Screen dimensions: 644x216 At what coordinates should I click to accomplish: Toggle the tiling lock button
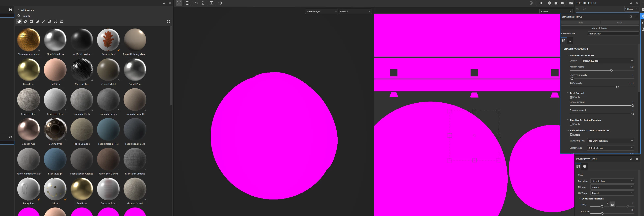(612, 204)
